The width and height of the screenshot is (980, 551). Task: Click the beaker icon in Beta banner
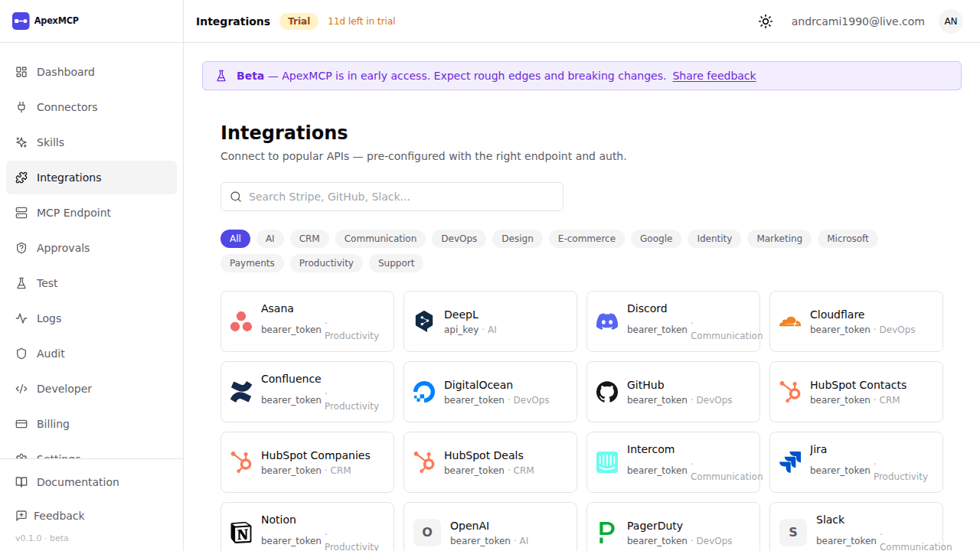221,76
